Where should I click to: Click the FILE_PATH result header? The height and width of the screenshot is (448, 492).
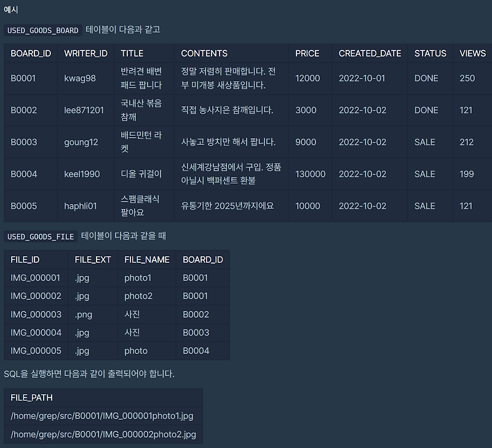tap(32, 398)
